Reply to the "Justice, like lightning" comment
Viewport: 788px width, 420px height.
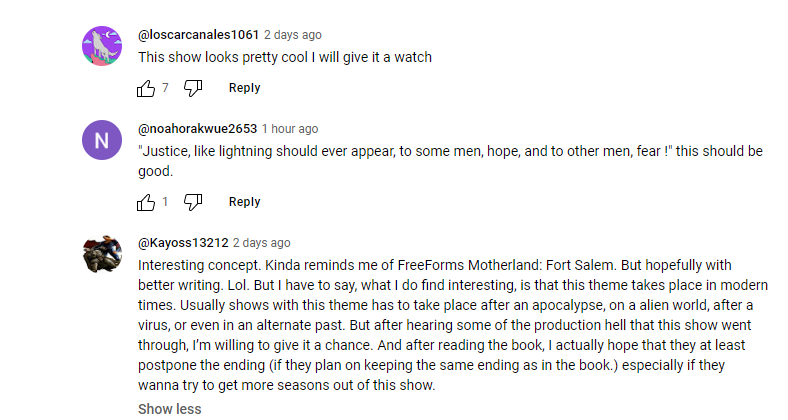tap(244, 202)
